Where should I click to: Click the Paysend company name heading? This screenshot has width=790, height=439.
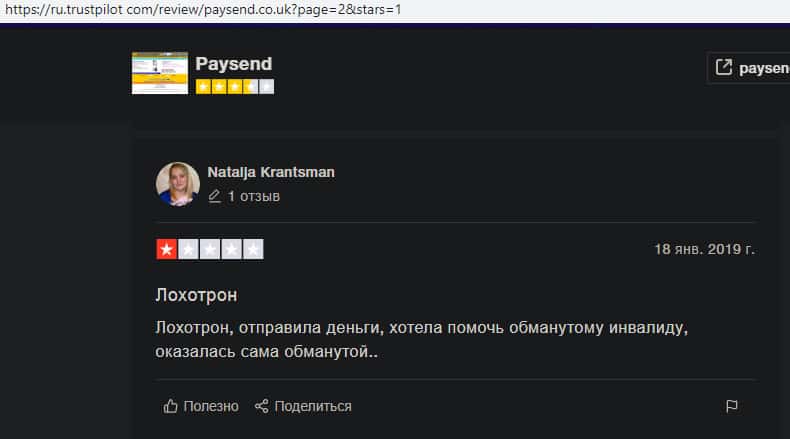click(234, 64)
